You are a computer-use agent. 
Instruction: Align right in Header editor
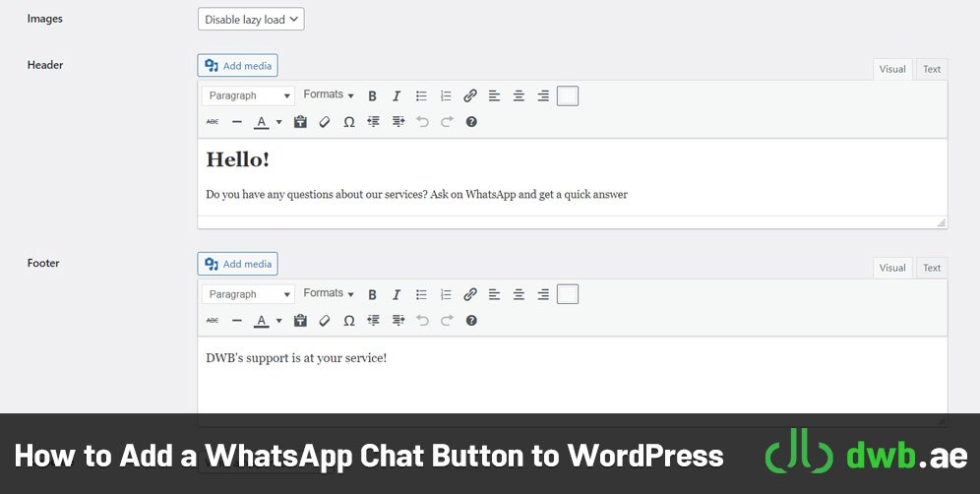543,95
